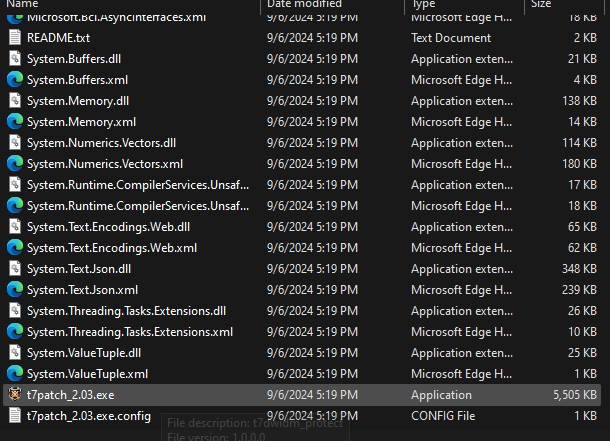Click the System.Text.Json.xml Edge icon
This screenshot has width=610, height=441.
tap(15, 289)
